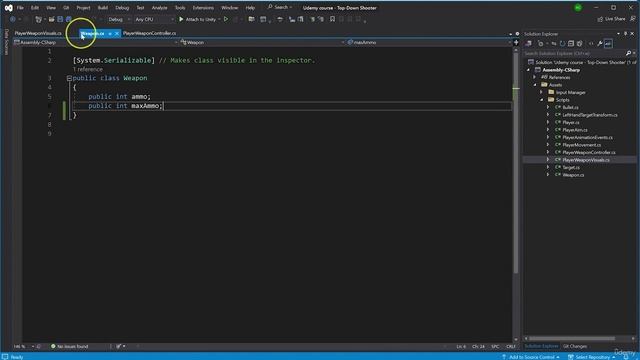Collapse the Scripts folder node
The image size is (640, 360).
542,100
